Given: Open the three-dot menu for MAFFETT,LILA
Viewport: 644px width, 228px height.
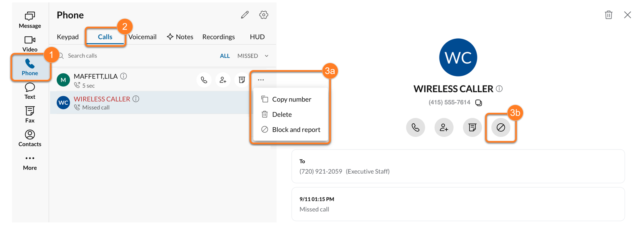Looking at the screenshot, I should click(x=261, y=80).
